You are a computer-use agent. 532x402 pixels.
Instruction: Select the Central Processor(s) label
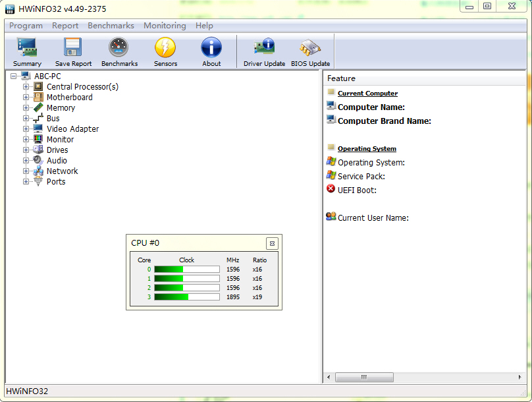(x=82, y=87)
